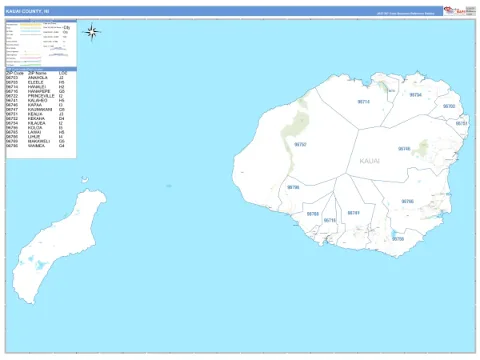Click the 96769 label on the map
Screen dimensions: 480x360
(313, 214)
